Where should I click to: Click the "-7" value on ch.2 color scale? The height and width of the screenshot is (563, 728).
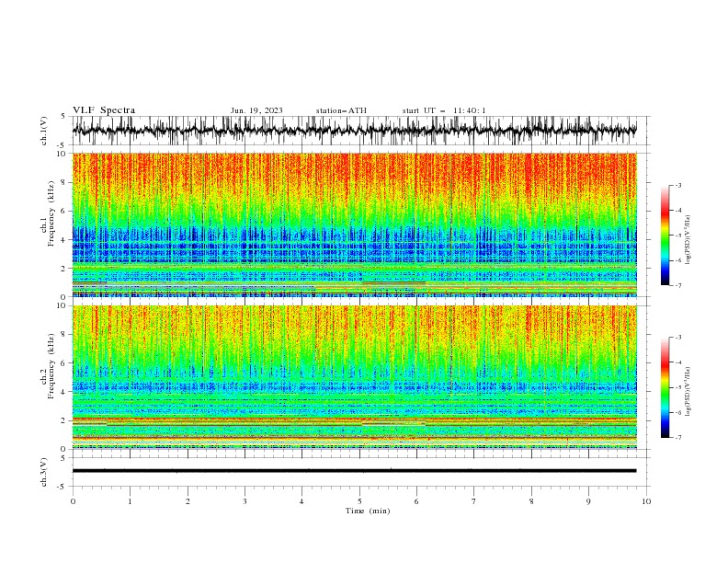677,438
